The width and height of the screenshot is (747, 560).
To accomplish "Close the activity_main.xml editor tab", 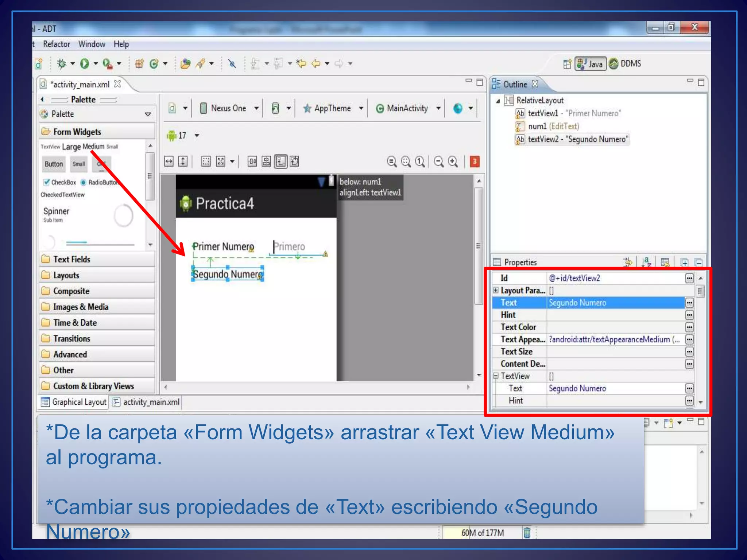I will click(x=117, y=84).
